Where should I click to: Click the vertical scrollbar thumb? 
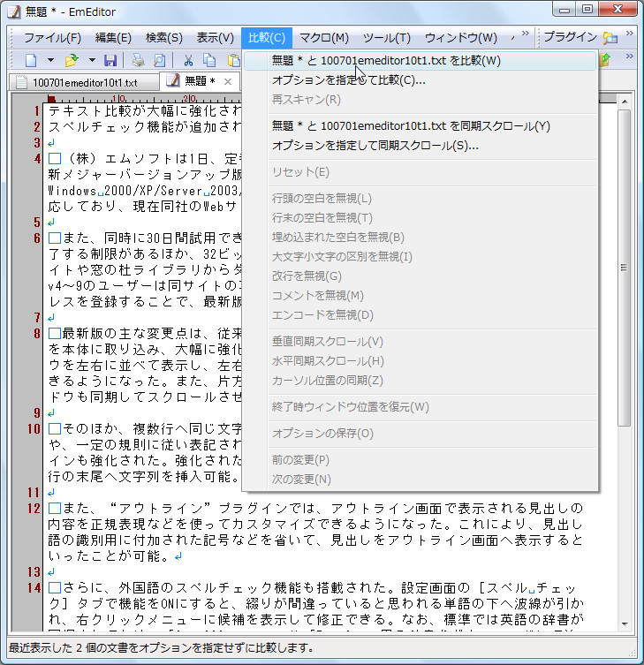click(x=624, y=268)
